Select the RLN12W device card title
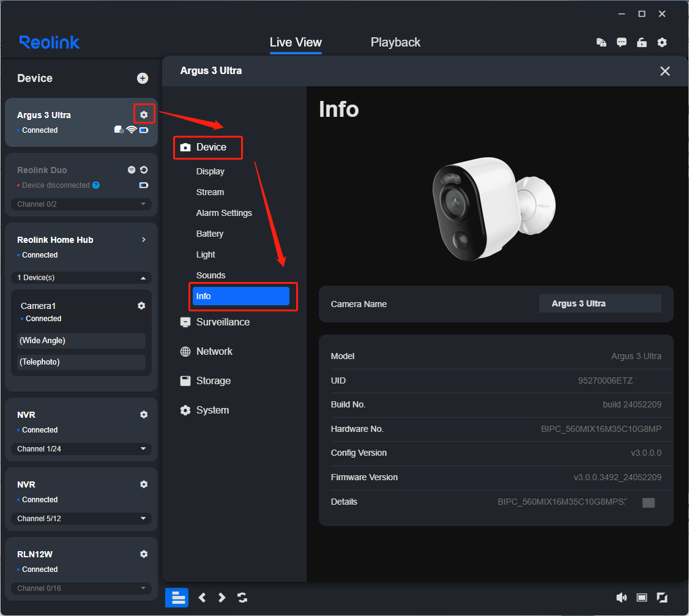Viewport: 689px width, 616px height. (35, 554)
